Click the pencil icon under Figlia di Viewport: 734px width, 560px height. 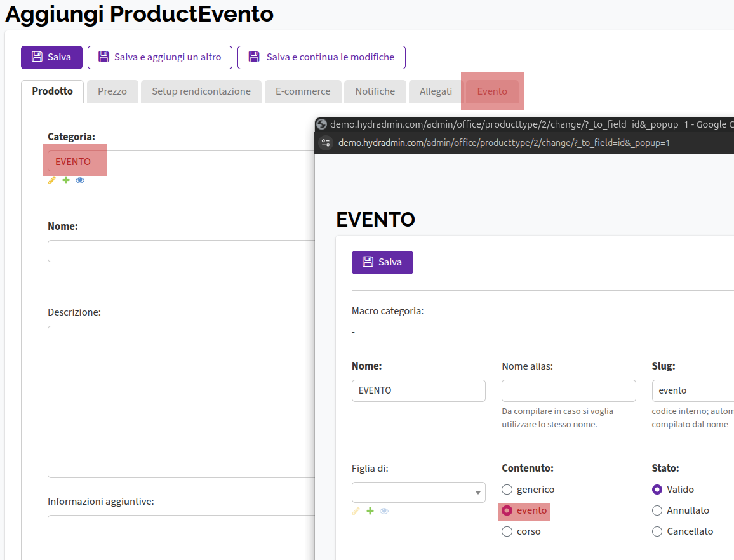click(x=356, y=511)
